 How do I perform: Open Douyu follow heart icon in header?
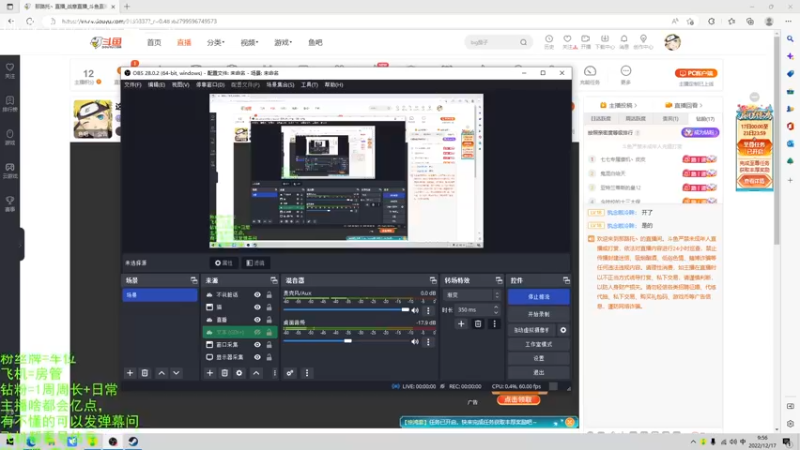[x=568, y=42]
